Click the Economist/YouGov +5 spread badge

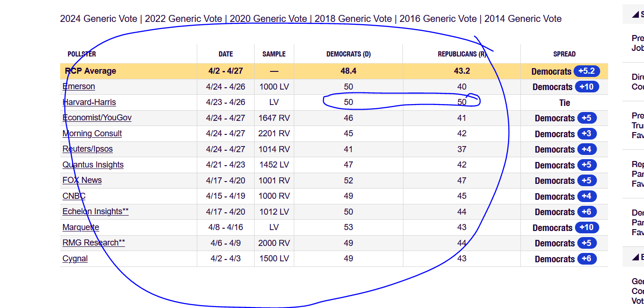pyautogui.click(x=587, y=118)
